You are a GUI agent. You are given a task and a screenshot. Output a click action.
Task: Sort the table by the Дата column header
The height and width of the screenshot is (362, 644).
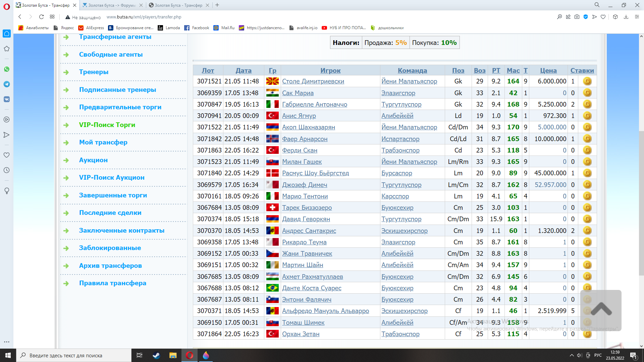click(243, 70)
